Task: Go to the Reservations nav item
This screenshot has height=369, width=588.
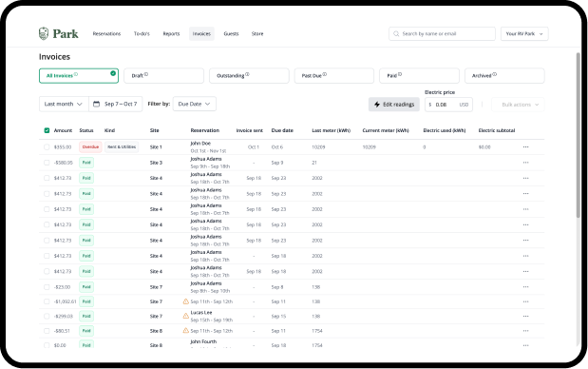Action: (x=106, y=34)
